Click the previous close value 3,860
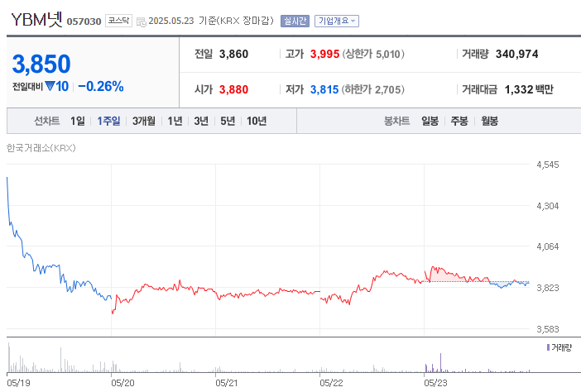 [x=234, y=54]
